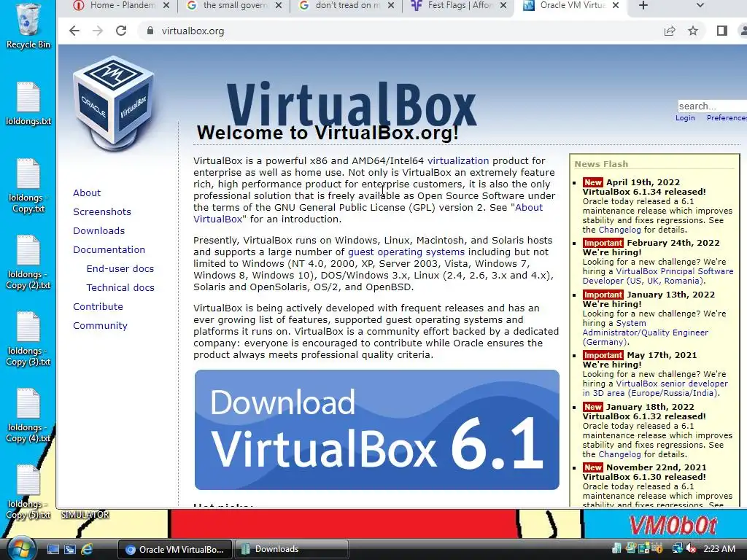Select the Recycle Bin desktop icon
This screenshot has width=747, height=560.
tap(28, 26)
